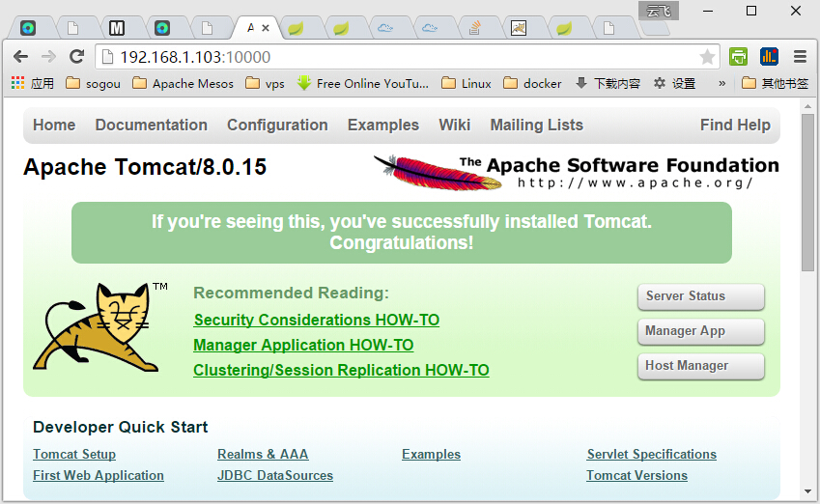This screenshot has height=504, width=820.
Task: Open Free Online YouTube downloader bookmark
Action: pos(362,83)
